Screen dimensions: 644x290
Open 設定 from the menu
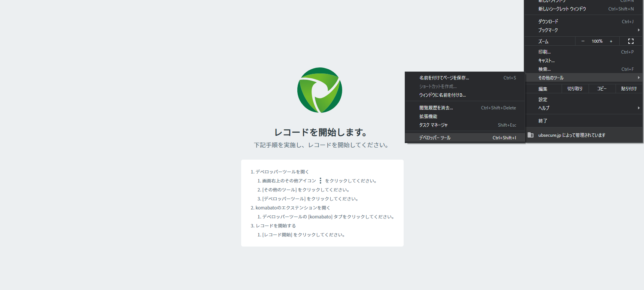[583, 99]
